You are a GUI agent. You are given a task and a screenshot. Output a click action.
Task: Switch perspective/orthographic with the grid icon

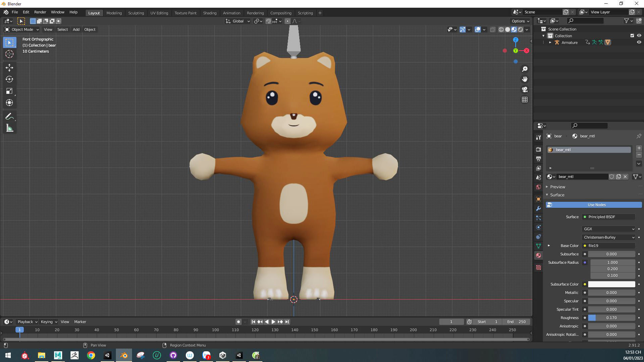(x=525, y=100)
